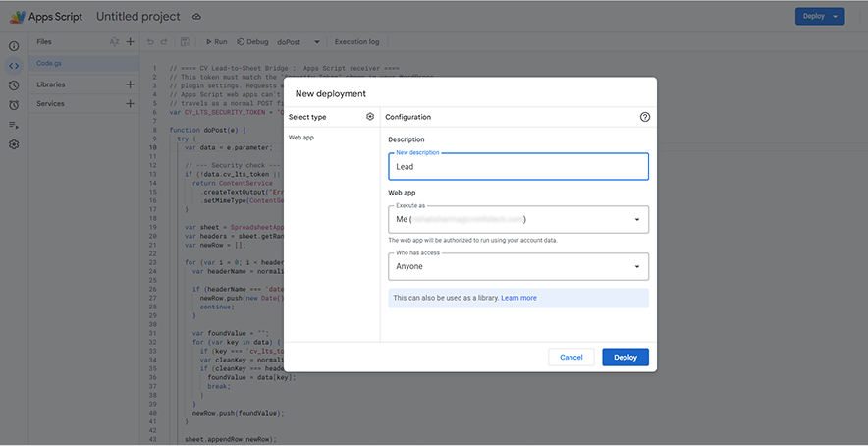The width and height of the screenshot is (868, 446).
Task: Open Configuration help question mark icon
Action: 645,117
